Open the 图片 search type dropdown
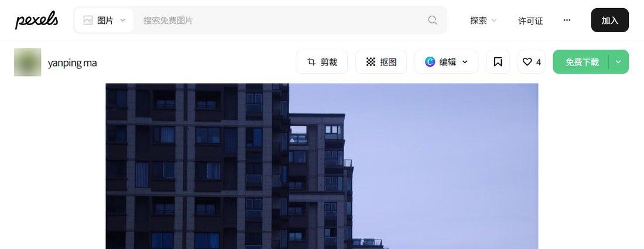Screen dimensions: 644x249 click(x=104, y=20)
